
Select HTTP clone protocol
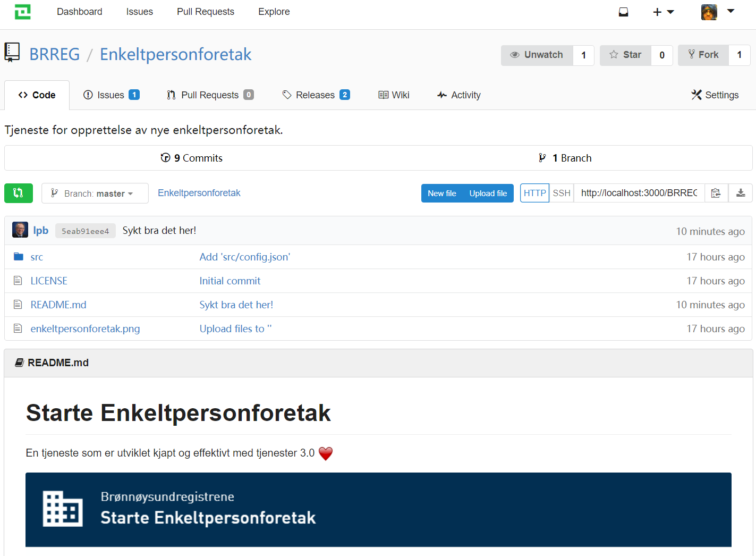tap(534, 193)
